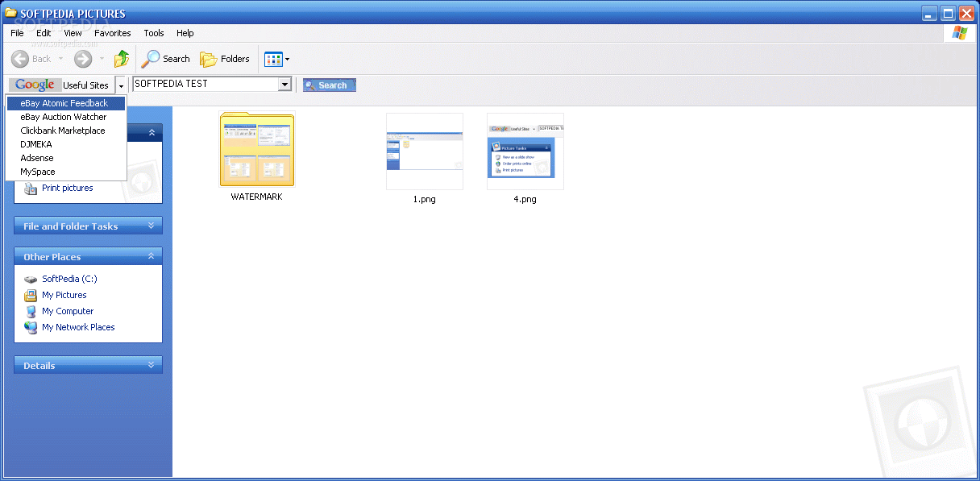Open the Edit menu
This screenshot has width=980, height=481.
(44, 33)
